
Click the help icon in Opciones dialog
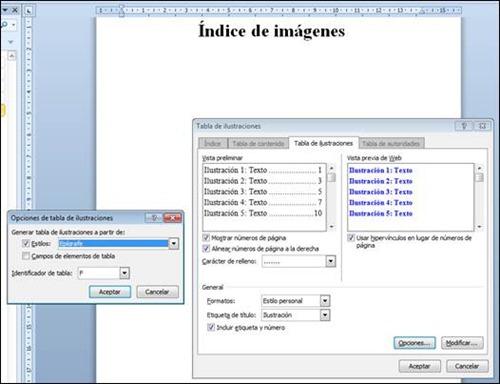154,218
